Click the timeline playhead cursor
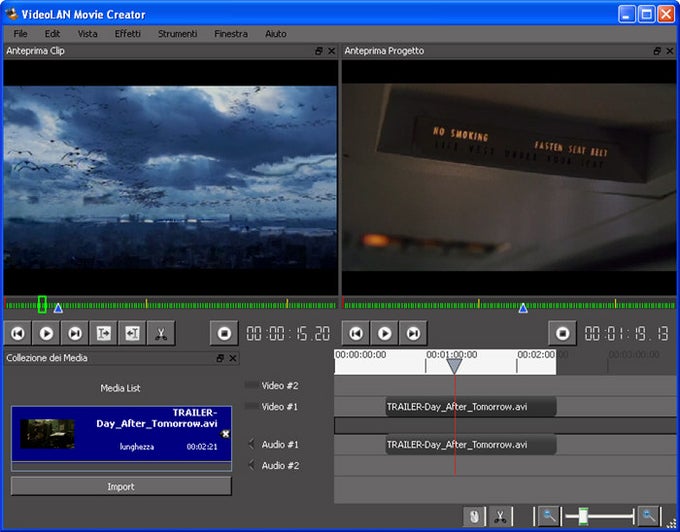 [x=454, y=366]
